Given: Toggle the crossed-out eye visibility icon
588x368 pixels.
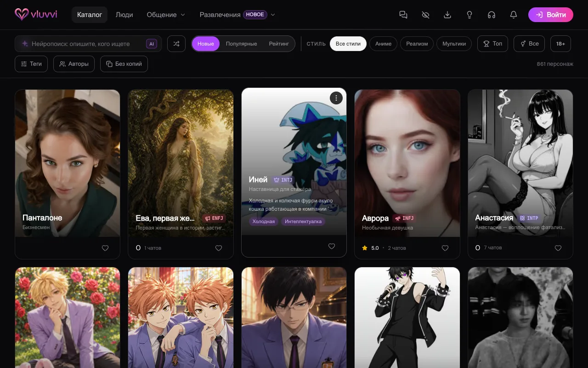Looking at the screenshot, I should 425,15.
